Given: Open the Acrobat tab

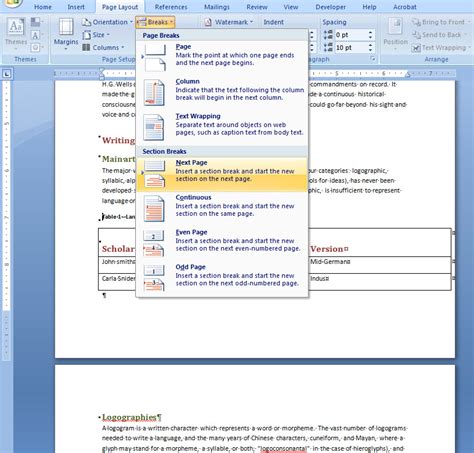Looking at the screenshot, I should (405, 7).
